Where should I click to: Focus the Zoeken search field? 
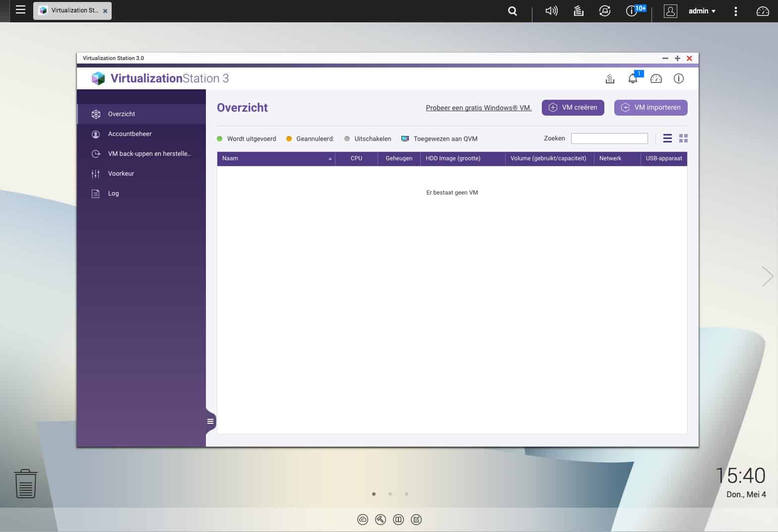pyautogui.click(x=609, y=138)
